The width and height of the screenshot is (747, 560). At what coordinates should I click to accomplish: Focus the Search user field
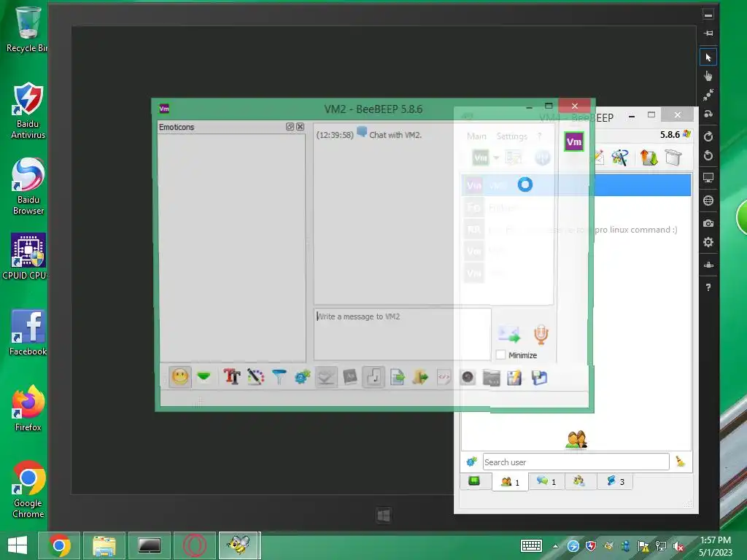(576, 462)
